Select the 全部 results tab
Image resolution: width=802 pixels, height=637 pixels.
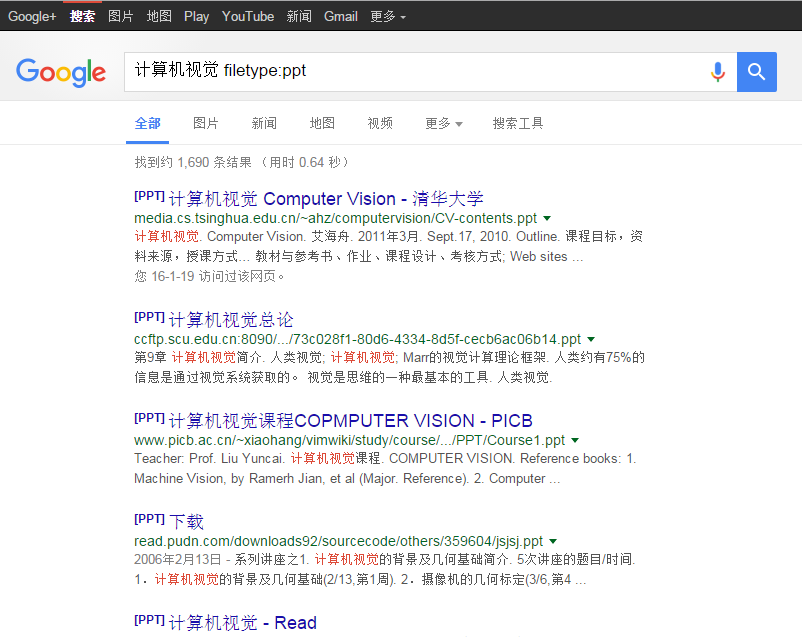[147, 123]
